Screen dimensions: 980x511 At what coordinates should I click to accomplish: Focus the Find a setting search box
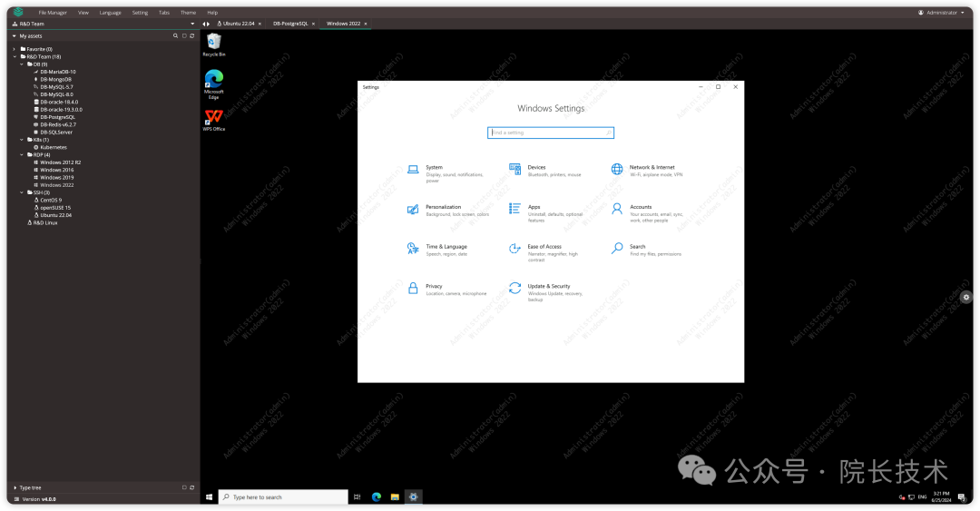tap(551, 133)
